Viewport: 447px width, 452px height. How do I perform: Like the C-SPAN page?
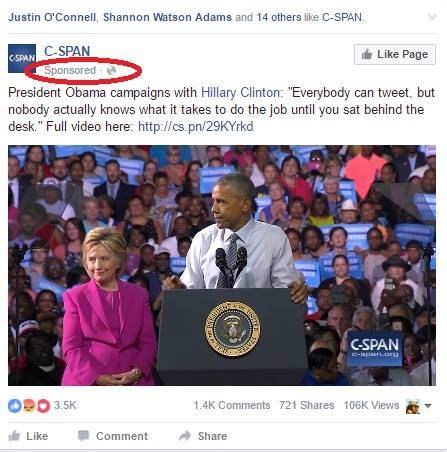(395, 54)
